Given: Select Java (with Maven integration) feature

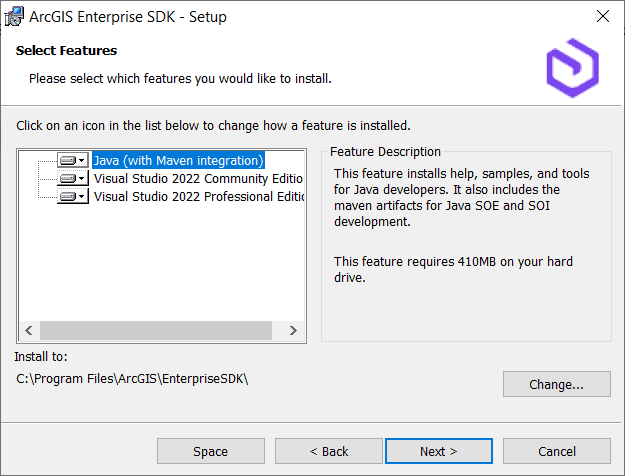Looking at the screenshot, I should 178,160.
